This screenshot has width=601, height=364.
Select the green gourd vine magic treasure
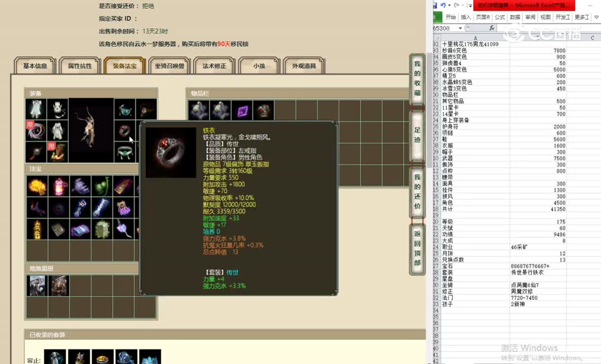point(102,186)
